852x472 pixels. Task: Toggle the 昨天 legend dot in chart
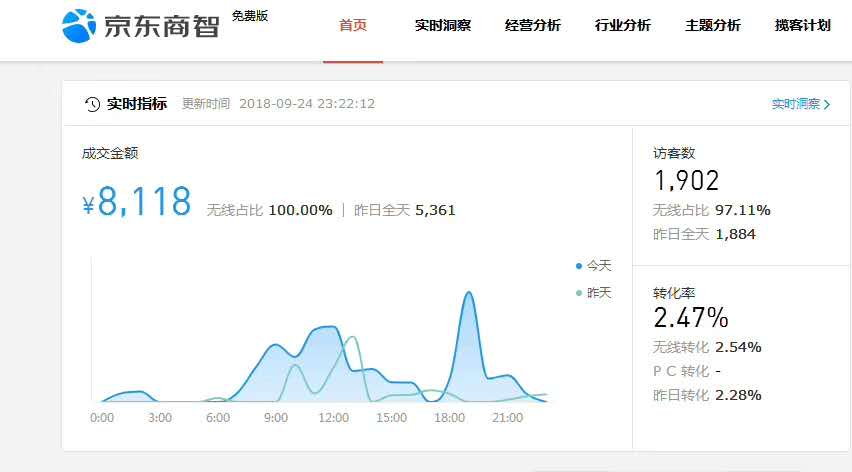[x=579, y=293]
